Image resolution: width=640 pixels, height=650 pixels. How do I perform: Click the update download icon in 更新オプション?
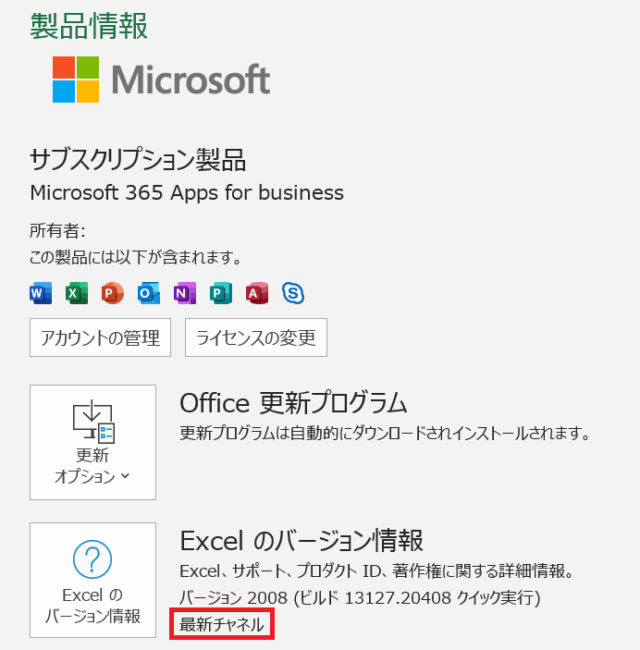tap(94, 421)
